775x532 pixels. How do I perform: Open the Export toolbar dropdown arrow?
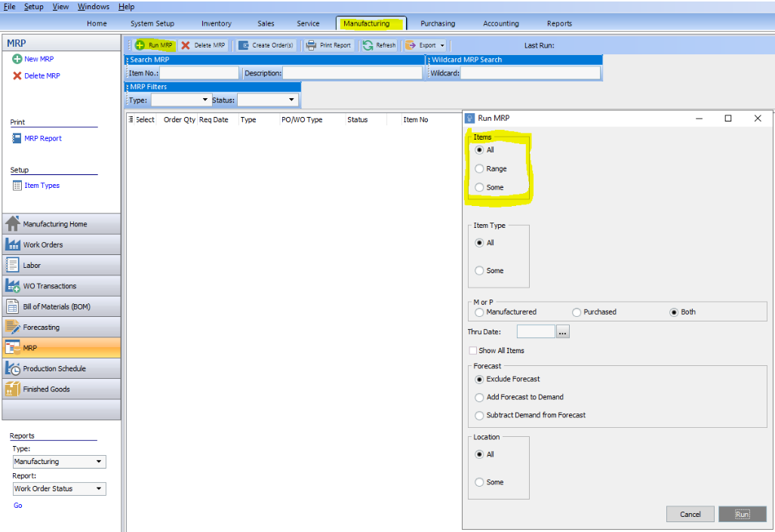pos(442,45)
